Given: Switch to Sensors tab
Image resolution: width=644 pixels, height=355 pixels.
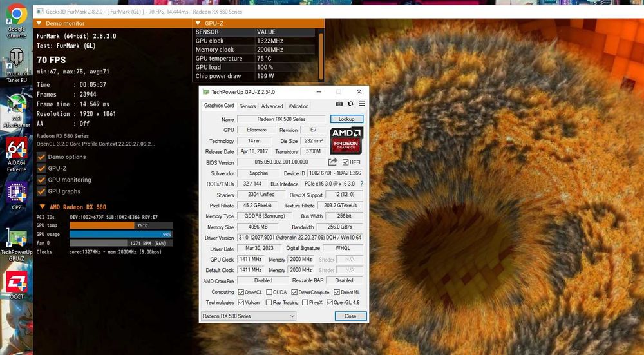Looking at the screenshot, I should [248, 106].
